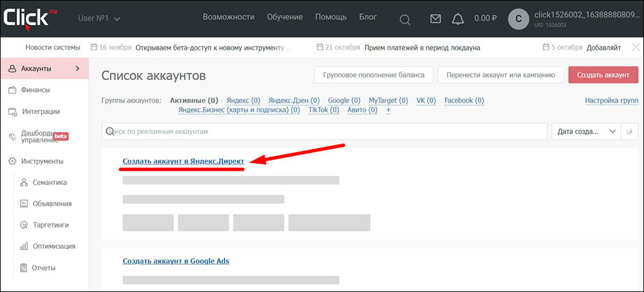Select the VK (0) group filter
The width and height of the screenshot is (644, 292).
pos(426,101)
